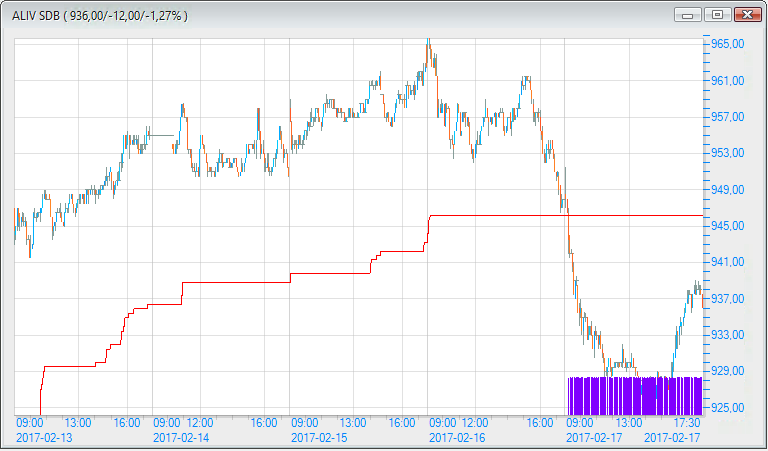Click the 17:30 time label

[x=686, y=423]
